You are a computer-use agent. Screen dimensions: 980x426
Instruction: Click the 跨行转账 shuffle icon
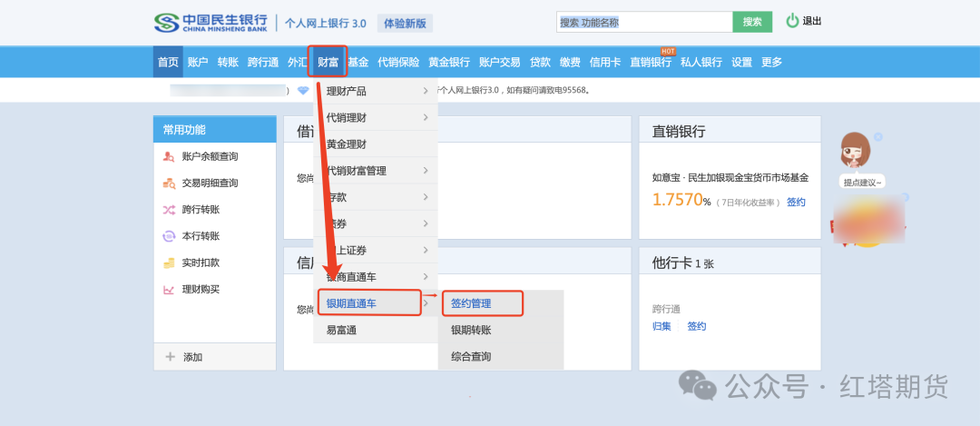tap(169, 210)
